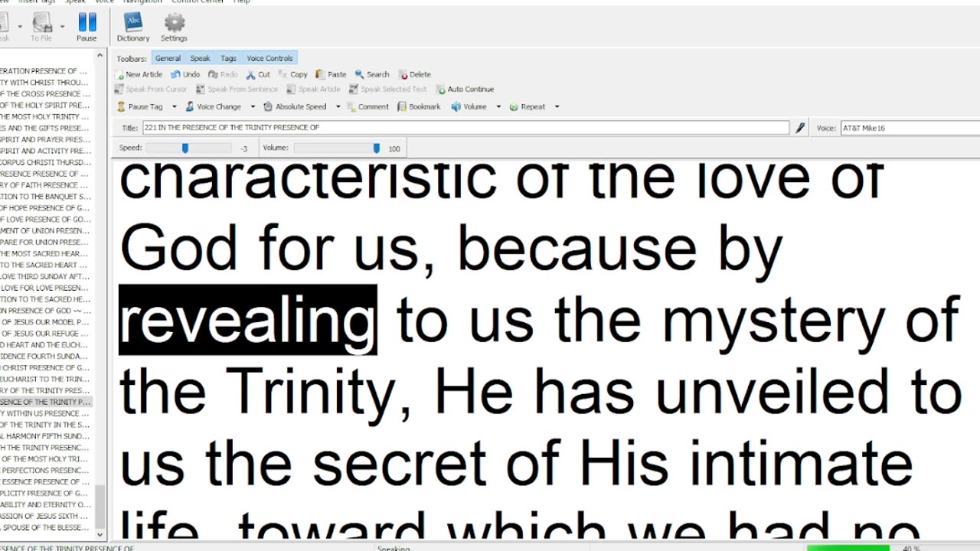This screenshot has width=980, height=551.
Task: Toggle the Tags toolbar visibility
Action: [x=228, y=58]
